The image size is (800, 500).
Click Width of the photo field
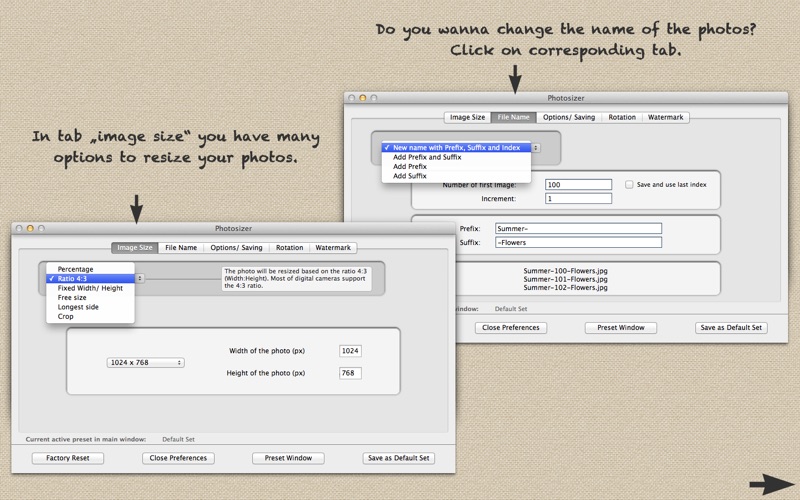pos(350,351)
